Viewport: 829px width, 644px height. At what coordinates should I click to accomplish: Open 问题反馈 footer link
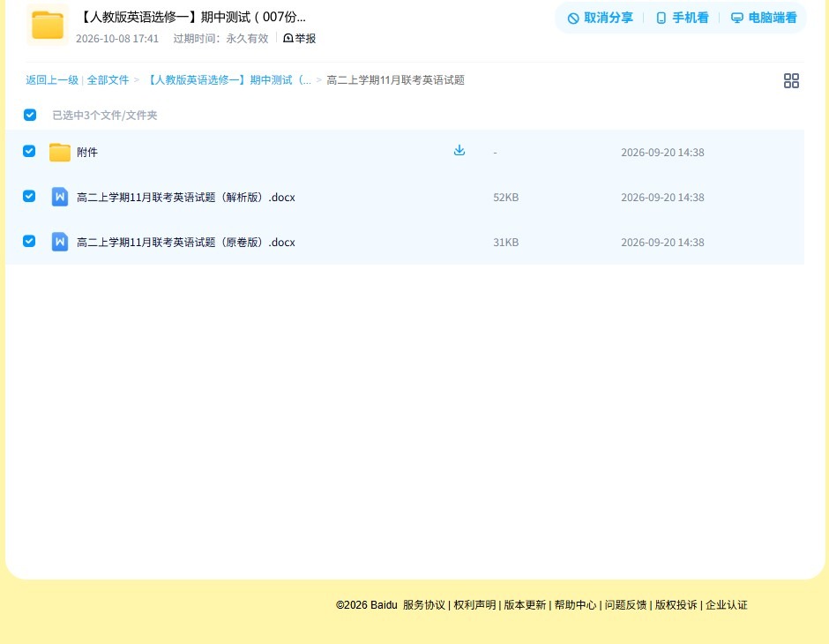pyautogui.click(x=625, y=605)
